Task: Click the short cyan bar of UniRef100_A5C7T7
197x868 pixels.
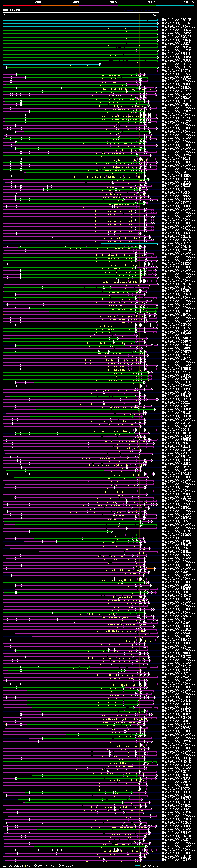Action: (52, 64)
